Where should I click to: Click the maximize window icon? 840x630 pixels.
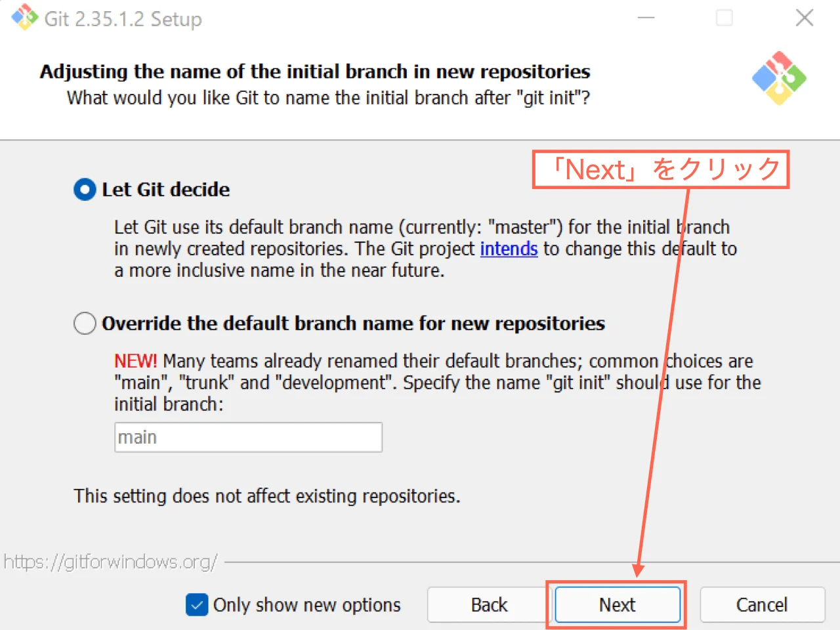click(724, 18)
